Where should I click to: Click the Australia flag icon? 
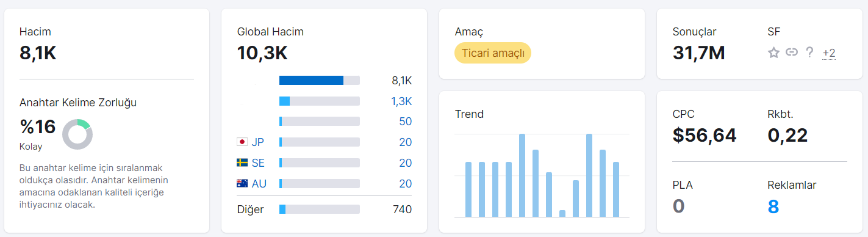click(242, 183)
